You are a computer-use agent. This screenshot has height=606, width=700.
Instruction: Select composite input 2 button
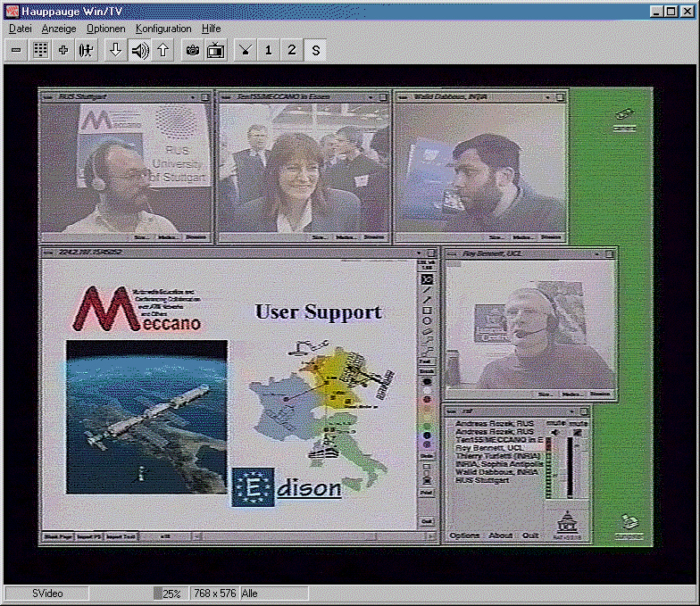point(291,50)
